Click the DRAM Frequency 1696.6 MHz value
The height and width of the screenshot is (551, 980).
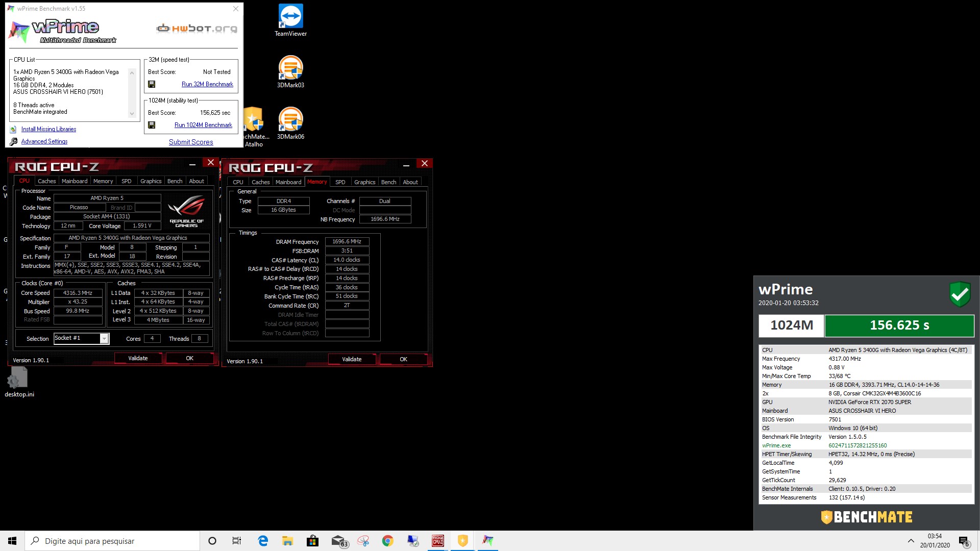[347, 242]
